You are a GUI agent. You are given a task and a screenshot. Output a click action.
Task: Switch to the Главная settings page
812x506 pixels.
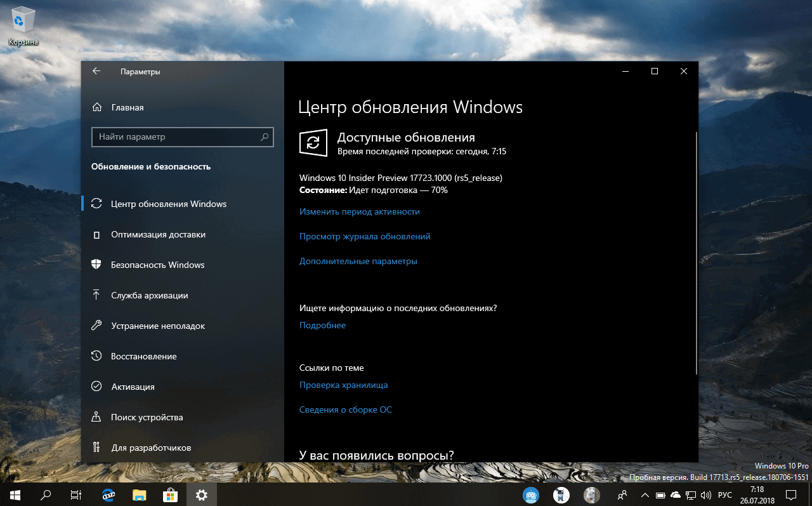(127, 107)
